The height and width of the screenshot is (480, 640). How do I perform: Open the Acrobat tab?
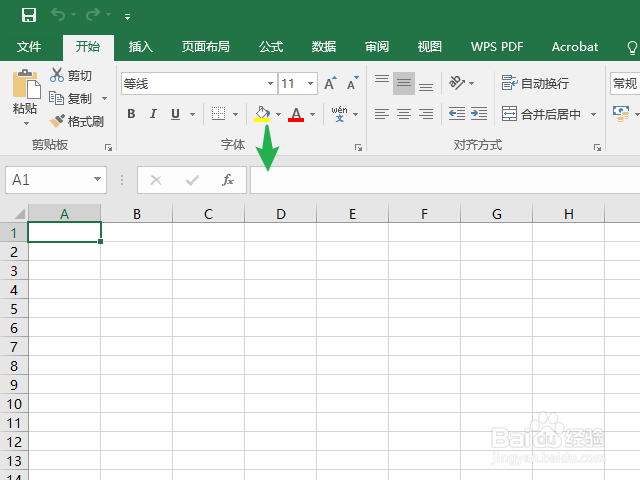[575, 47]
